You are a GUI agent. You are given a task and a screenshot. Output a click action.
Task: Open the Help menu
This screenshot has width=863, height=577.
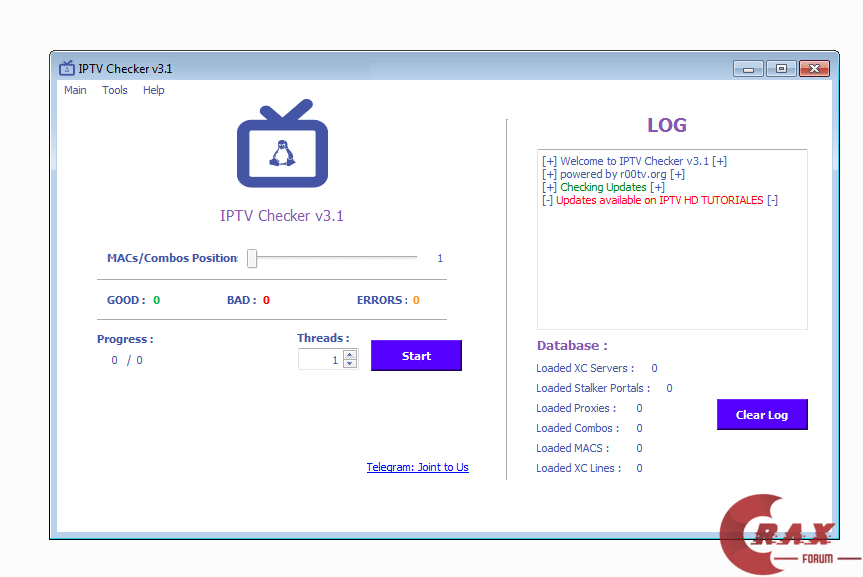(x=154, y=90)
